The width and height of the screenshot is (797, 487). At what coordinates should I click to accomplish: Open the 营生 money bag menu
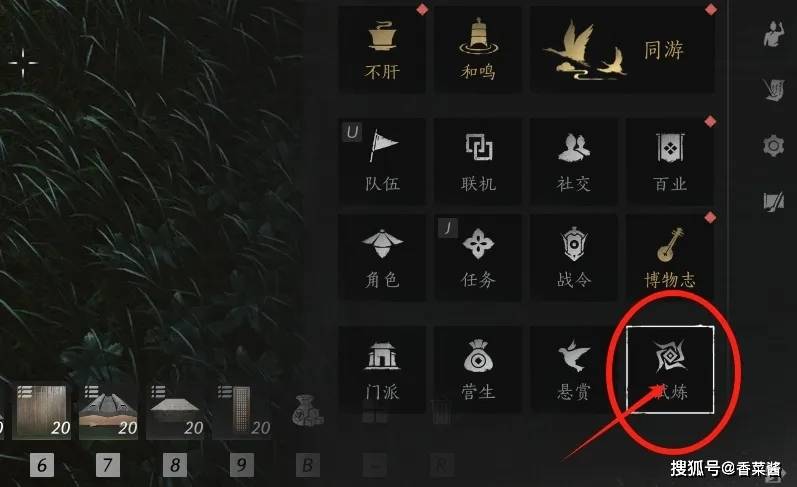pos(478,370)
